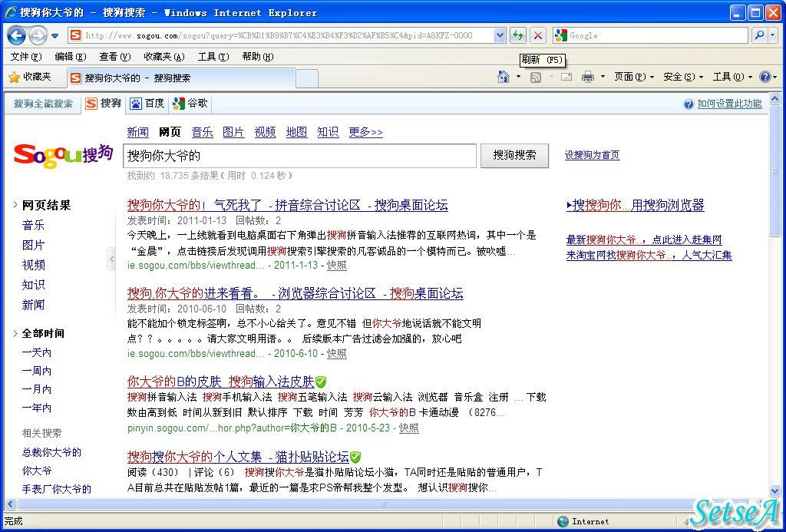Click the Sogou query input field
The height and width of the screenshot is (532, 786).
click(x=300, y=155)
